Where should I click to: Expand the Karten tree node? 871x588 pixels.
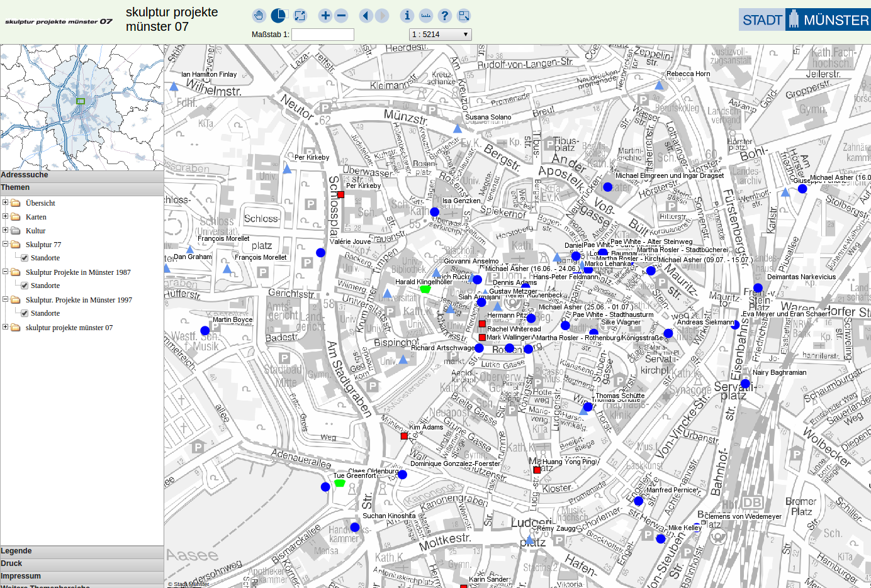coord(5,216)
